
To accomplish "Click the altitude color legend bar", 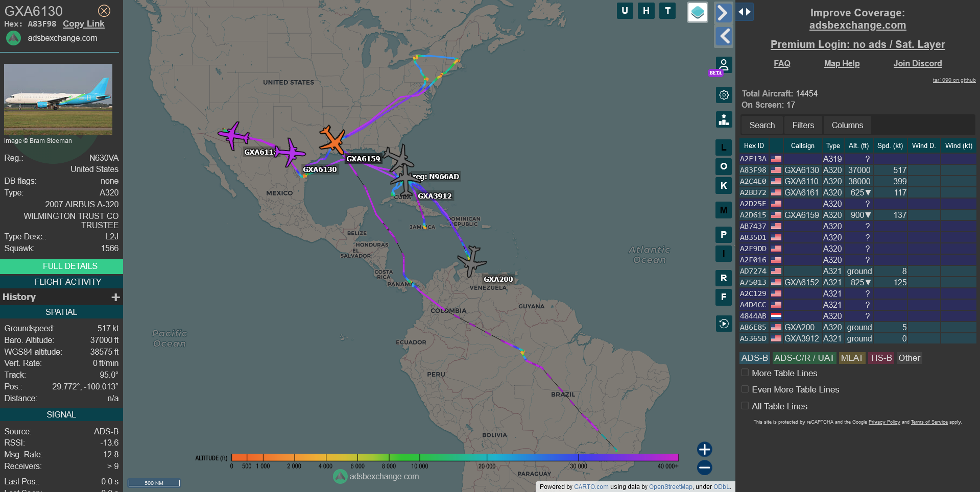I will [x=455, y=457].
